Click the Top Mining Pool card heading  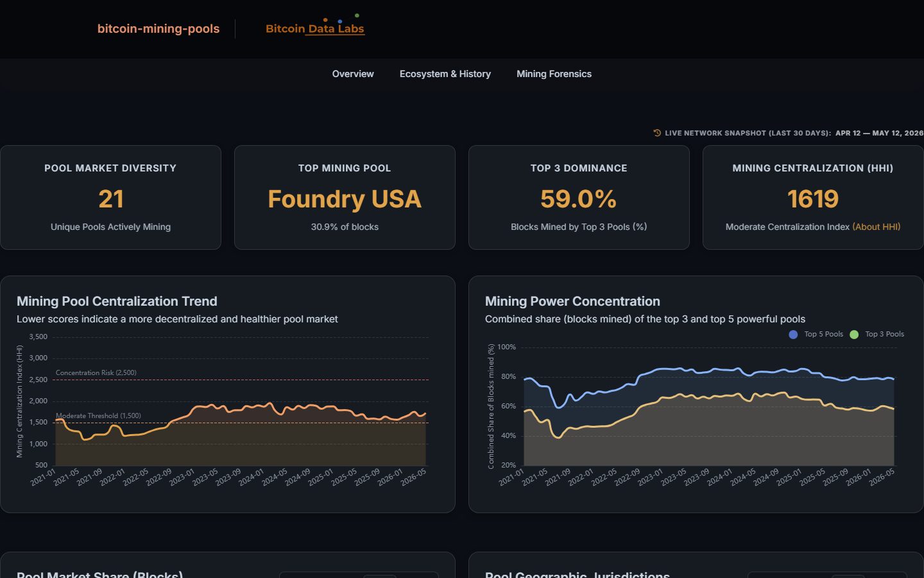click(x=345, y=168)
